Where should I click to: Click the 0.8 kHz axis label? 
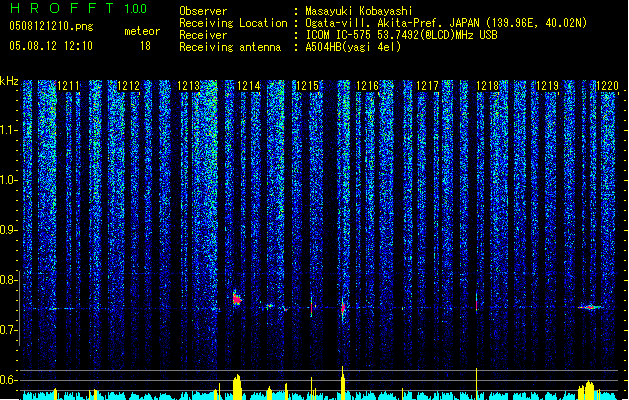point(9,280)
